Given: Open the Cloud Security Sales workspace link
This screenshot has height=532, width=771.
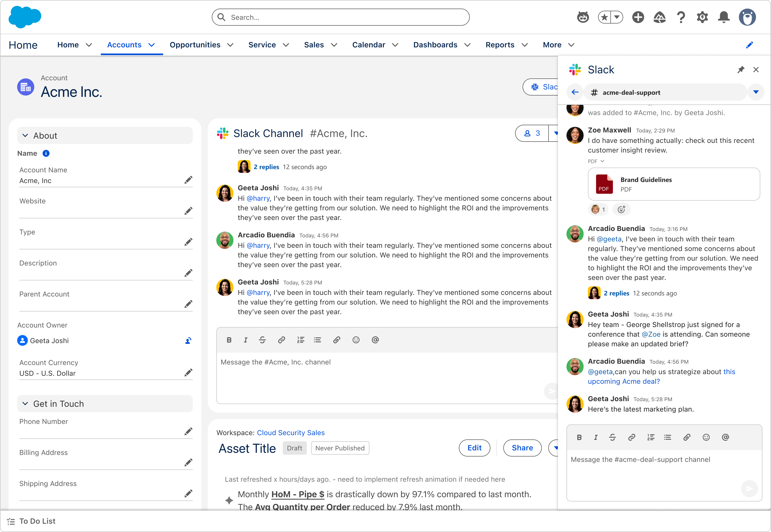Looking at the screenshot, I should (290, 433).
